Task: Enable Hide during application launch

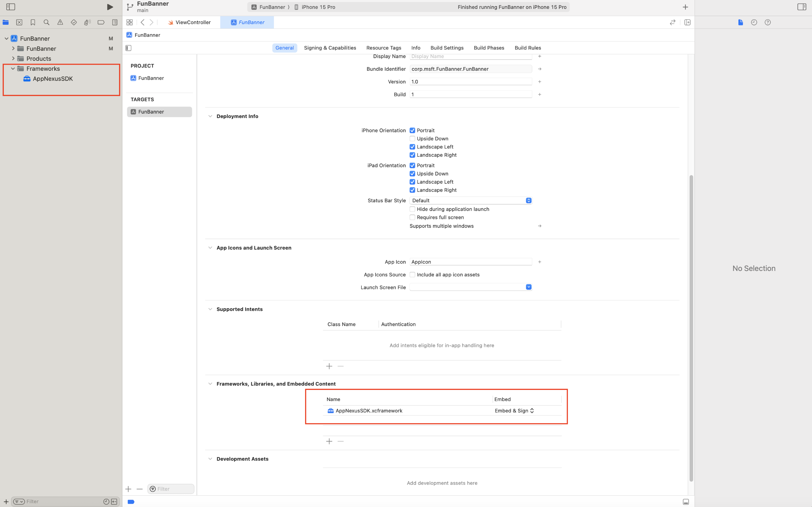Action: 412,209
